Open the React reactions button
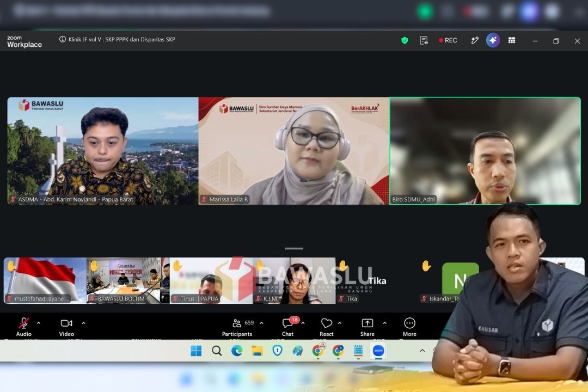Viewport: 588px width, 392px height. point(327,327)
